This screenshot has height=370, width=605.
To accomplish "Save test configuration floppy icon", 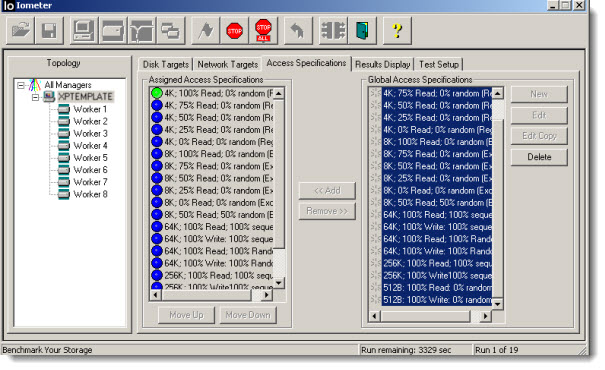I will 49,30.
